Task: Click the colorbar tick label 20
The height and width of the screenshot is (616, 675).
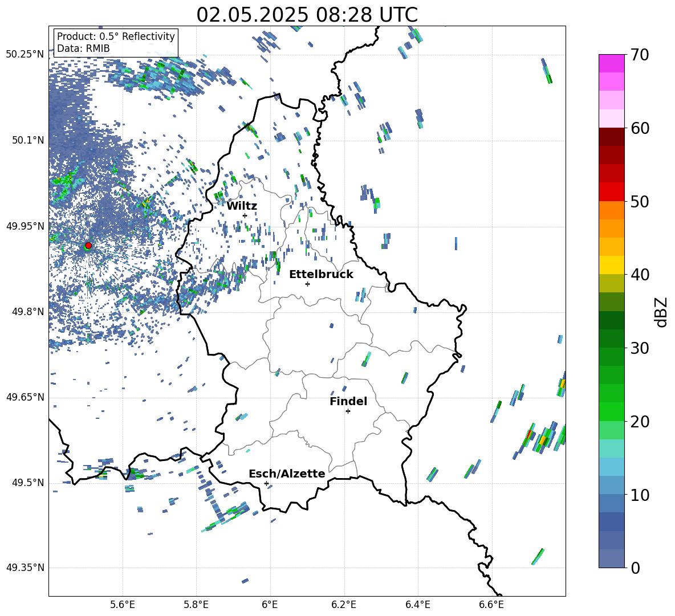Action: point(640,422)
